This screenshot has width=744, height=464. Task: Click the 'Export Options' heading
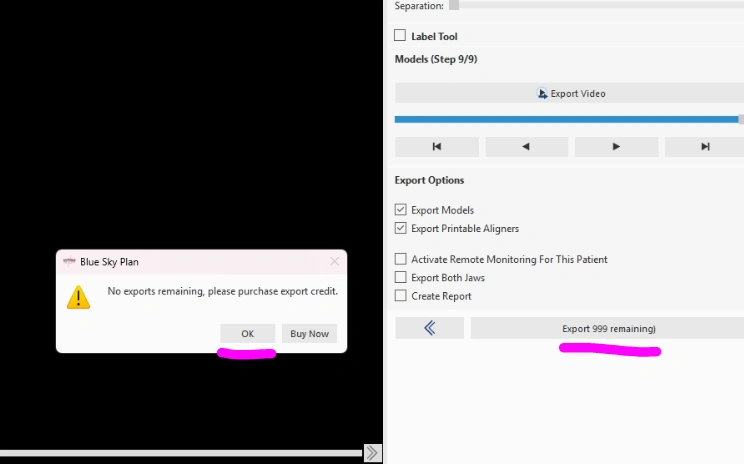pos(429,180)
